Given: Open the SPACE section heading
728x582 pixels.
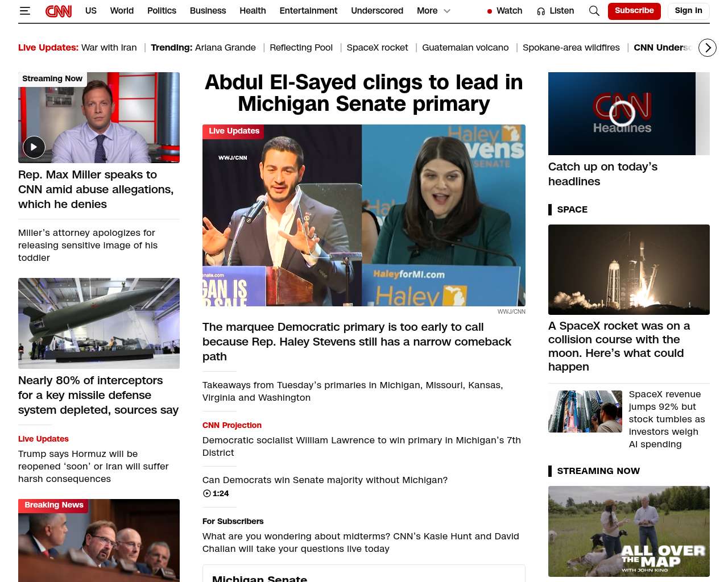Looking at the screenshot, I should coord(572,210).
